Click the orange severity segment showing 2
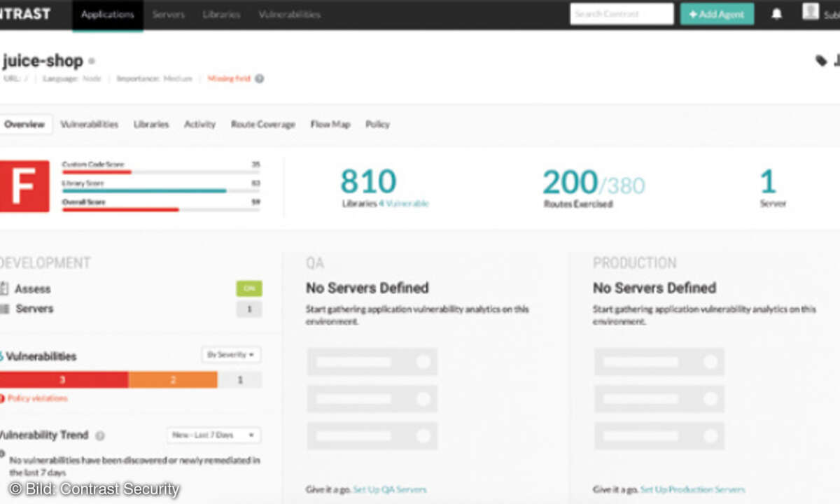The image size is (840, 504). 173,380
